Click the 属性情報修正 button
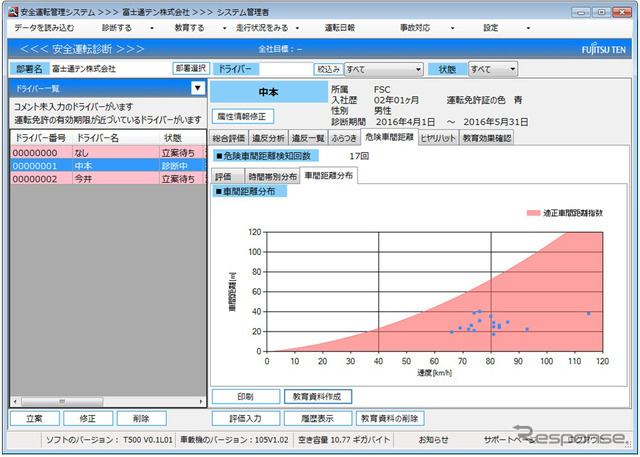The height and width of the screenshot is (457, 640). 242,117
